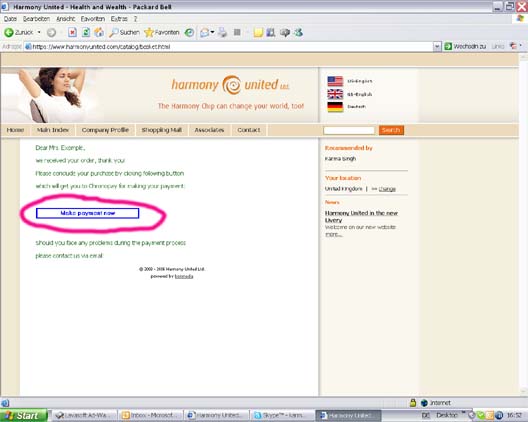Open the Contact tab
This screenshot has width=528, height=422.
pos(249,130)
